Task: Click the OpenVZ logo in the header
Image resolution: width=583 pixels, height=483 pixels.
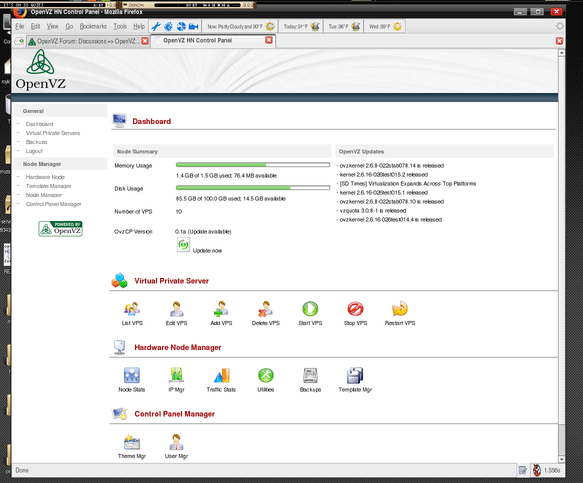Action: [x=40, y=70]
